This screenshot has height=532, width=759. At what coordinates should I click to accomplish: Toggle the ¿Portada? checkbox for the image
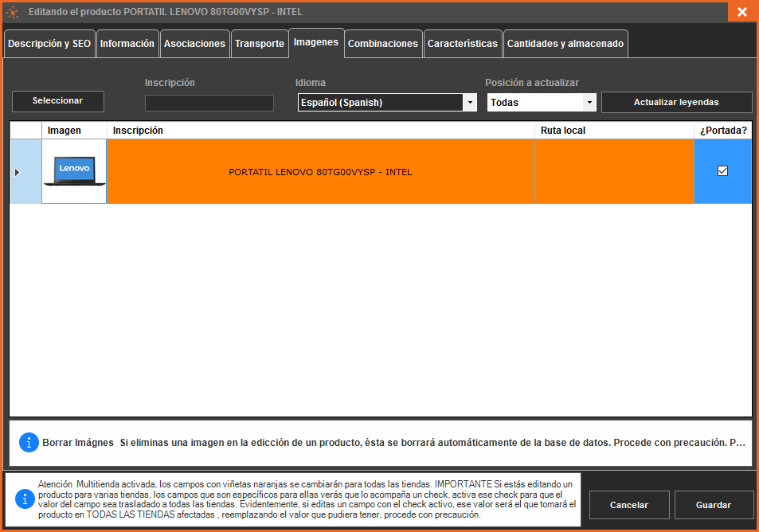(x=722, y=170)
